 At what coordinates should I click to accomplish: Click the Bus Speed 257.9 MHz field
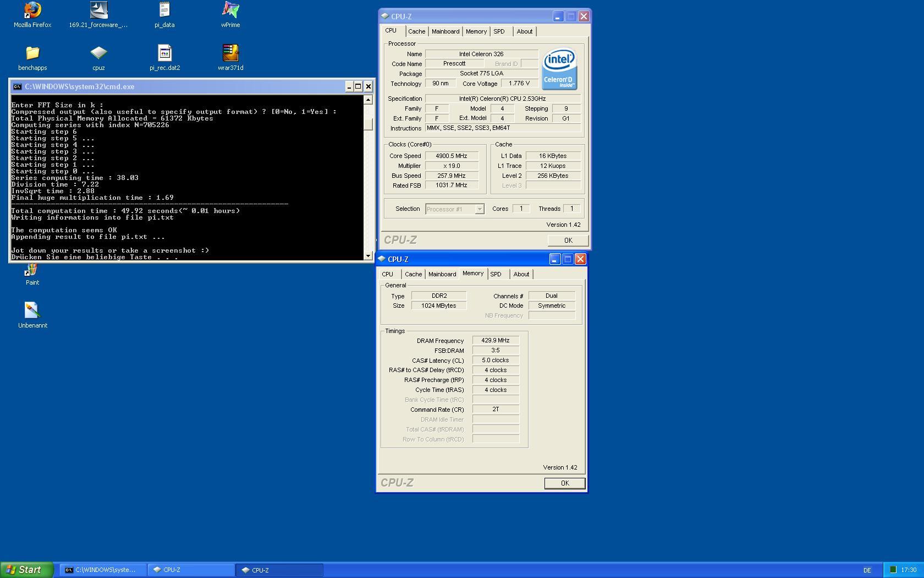pyautogui.click(x=452, y=176)
